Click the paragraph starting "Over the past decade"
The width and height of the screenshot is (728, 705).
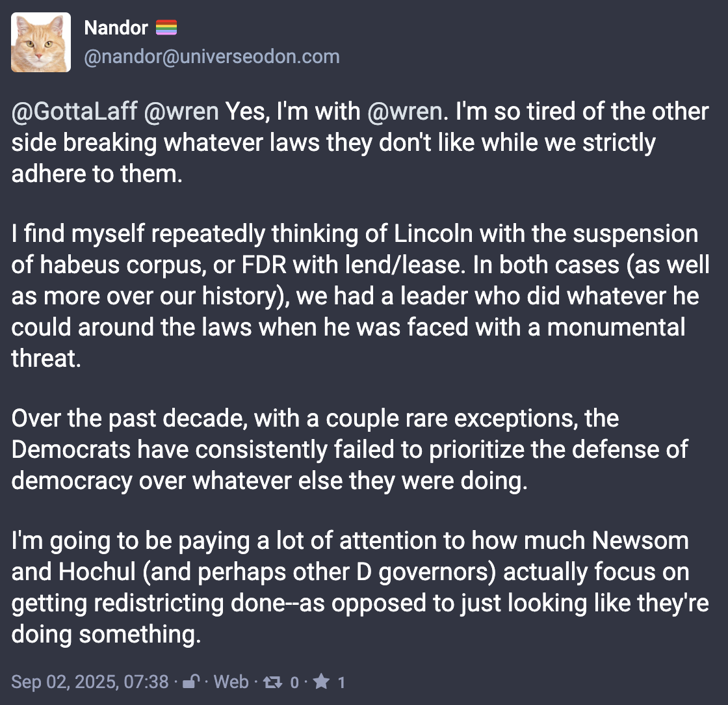point(350,449)
